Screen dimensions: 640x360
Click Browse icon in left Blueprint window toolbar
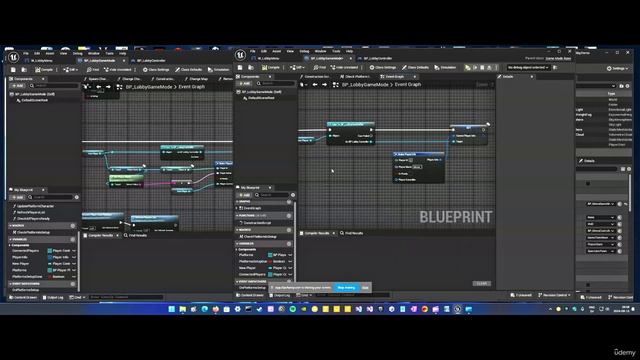(24, 70)
